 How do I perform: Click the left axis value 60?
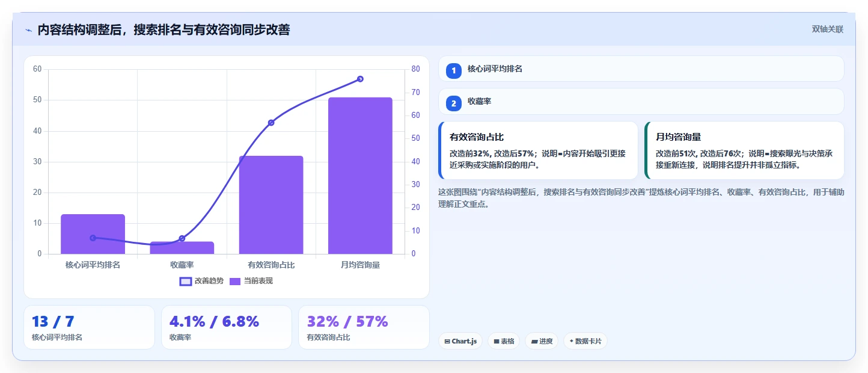point(37,69)
